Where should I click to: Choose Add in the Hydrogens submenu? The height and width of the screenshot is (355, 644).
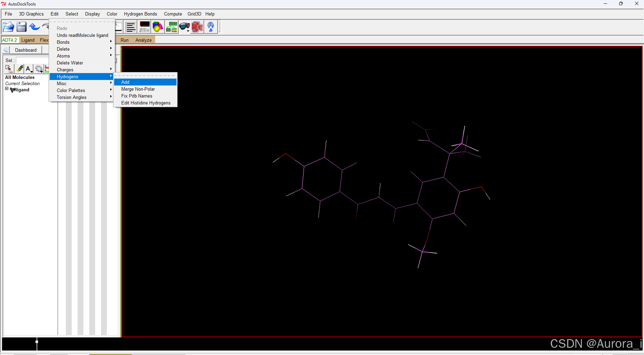click(145, 82)
